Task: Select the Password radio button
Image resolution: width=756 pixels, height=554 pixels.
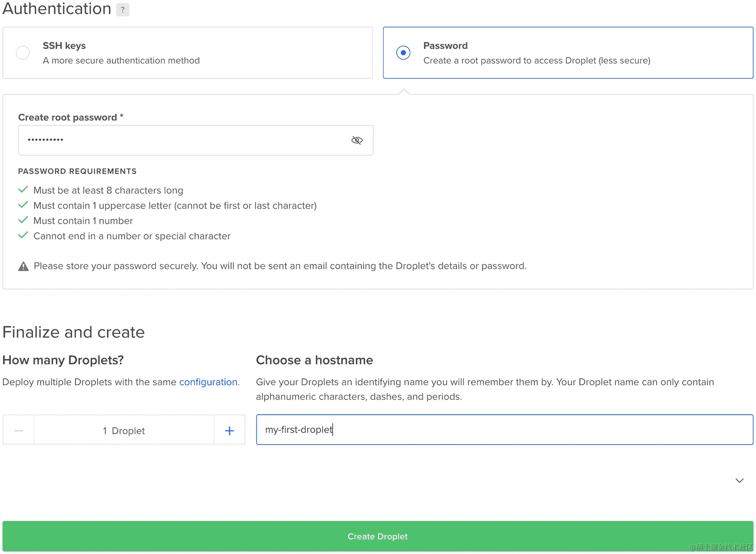Action: point(403,53)
